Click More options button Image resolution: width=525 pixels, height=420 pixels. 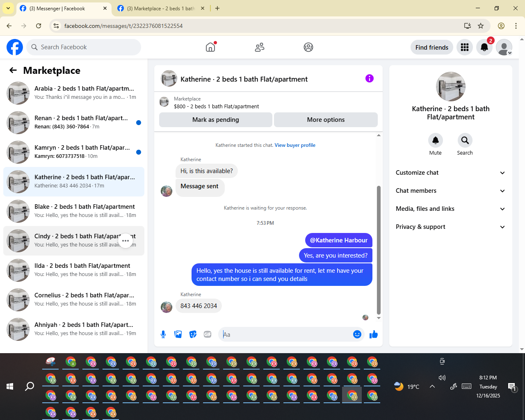326,120
